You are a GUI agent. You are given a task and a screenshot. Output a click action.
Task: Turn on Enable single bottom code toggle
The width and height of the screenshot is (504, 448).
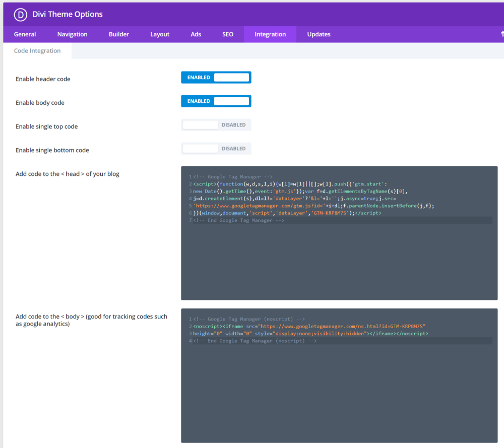[x=216, y=149]
